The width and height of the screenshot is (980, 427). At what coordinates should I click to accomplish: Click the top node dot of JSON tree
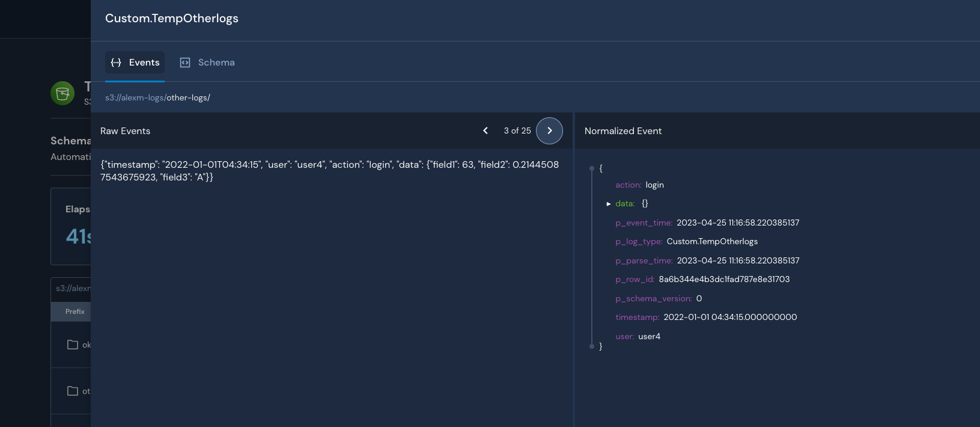click(x=592, y=168)
